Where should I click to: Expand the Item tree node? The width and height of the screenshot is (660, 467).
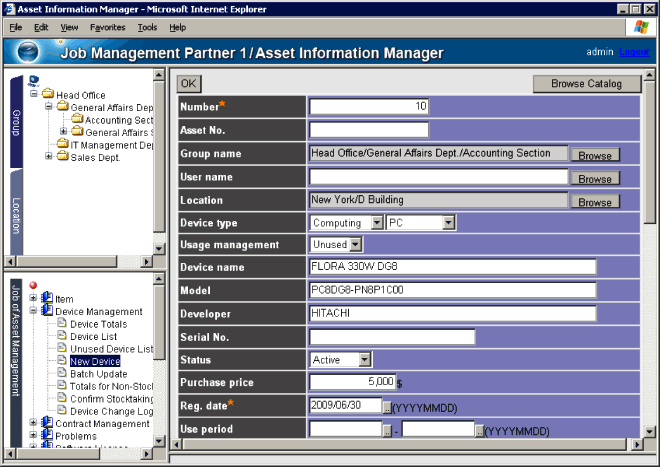(34, 298)
